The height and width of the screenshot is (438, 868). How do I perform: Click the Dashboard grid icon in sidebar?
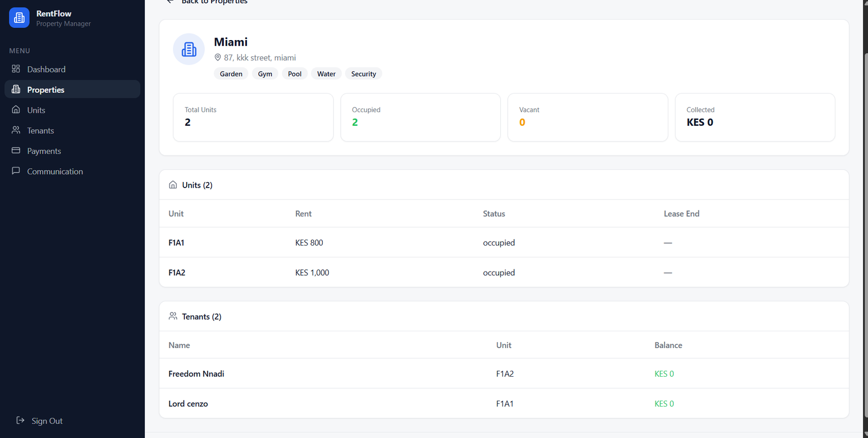(x=16, y=69)
